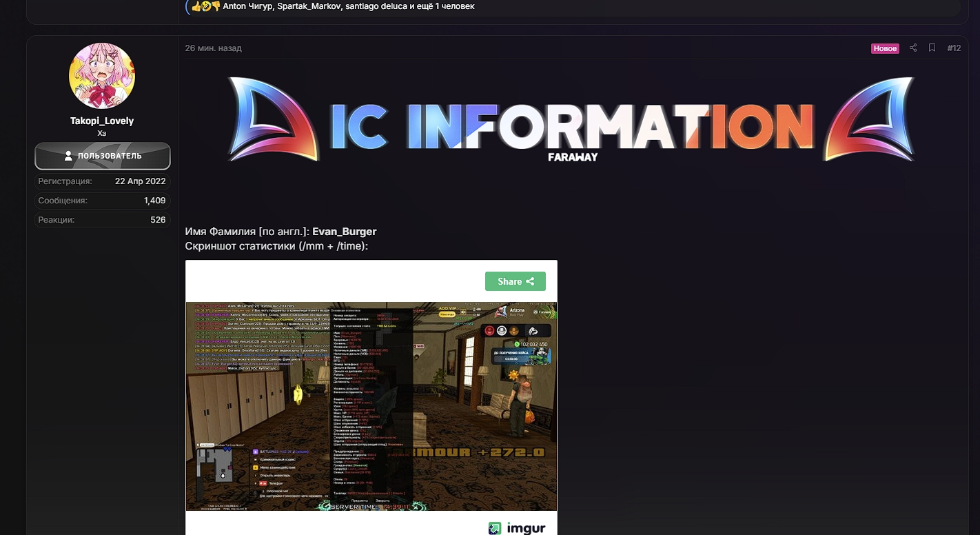Click the reaction count '526'

point(158,220)
